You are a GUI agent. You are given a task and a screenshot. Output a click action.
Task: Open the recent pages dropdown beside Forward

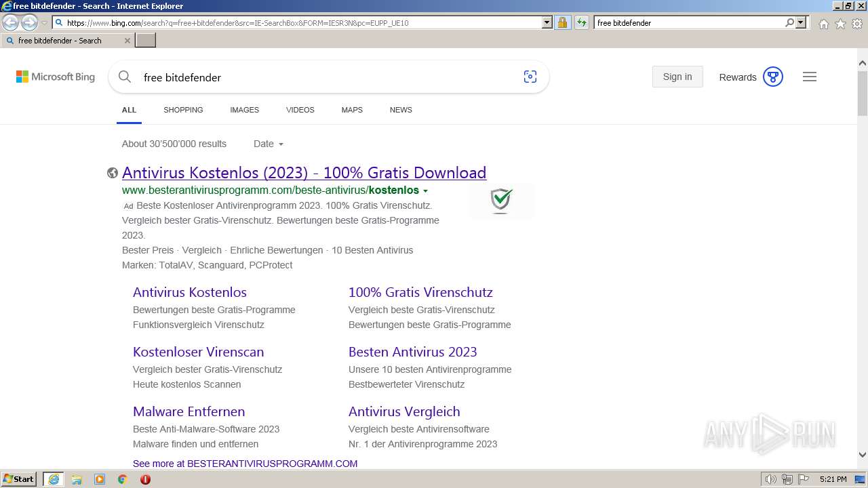pos(44,23)
